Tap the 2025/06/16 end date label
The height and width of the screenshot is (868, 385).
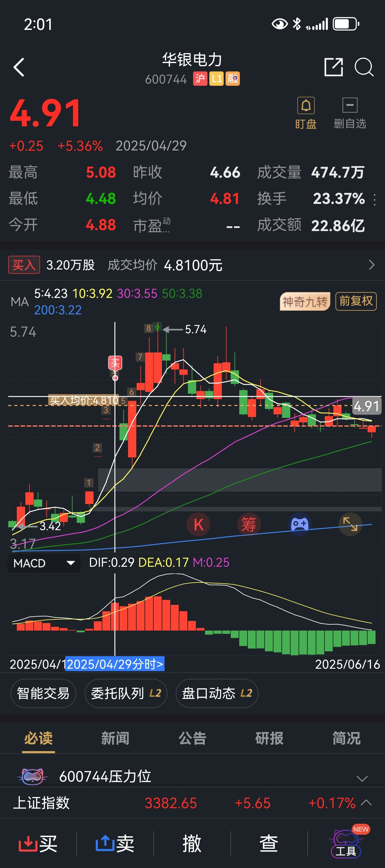(347, 664)
